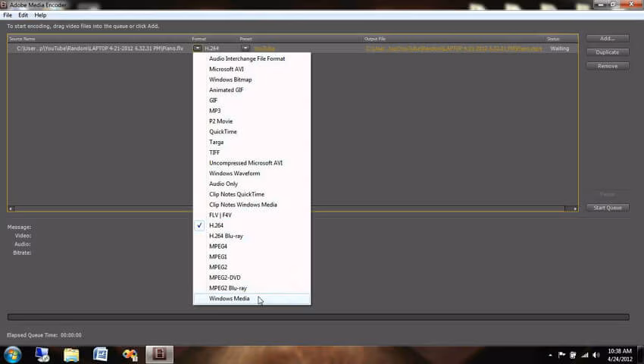This screenshot has height=364, width=644.
Task: Click the volume speaker tray icon
Action: click(596, 355)
